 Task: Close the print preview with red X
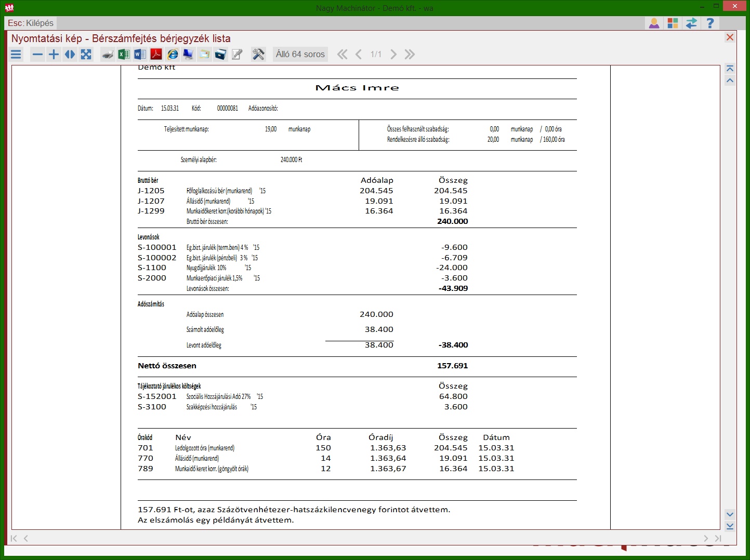coord(730,37)
